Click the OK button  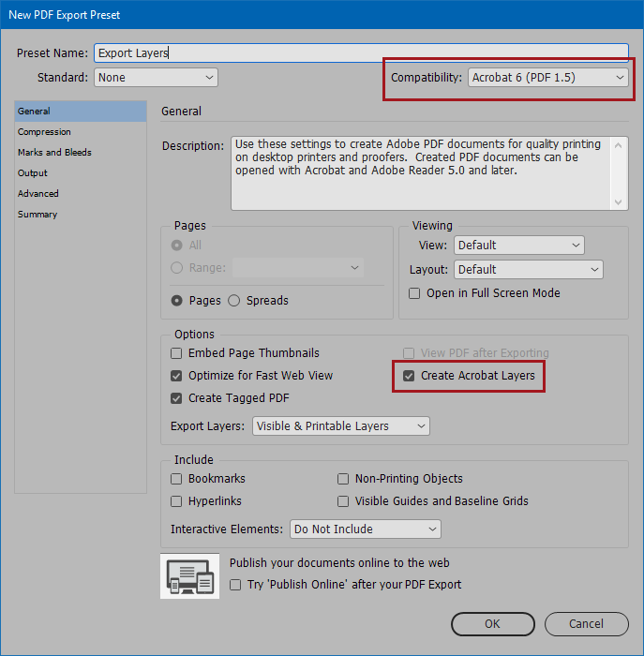coord(493,624)
